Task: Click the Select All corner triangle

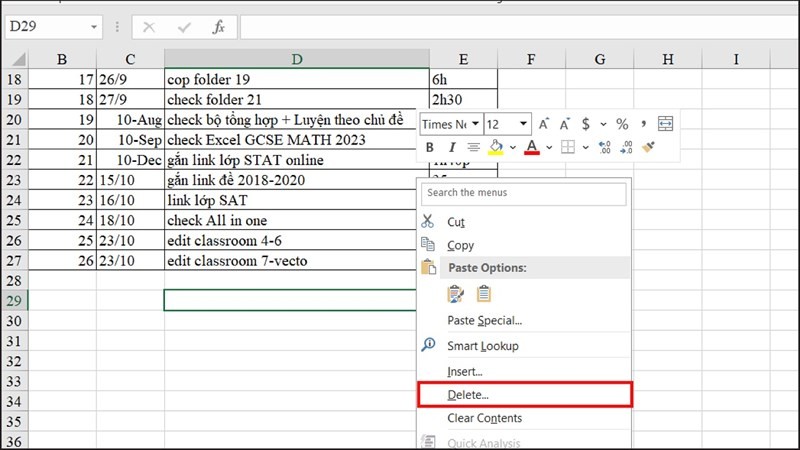Action: [18, 59]
